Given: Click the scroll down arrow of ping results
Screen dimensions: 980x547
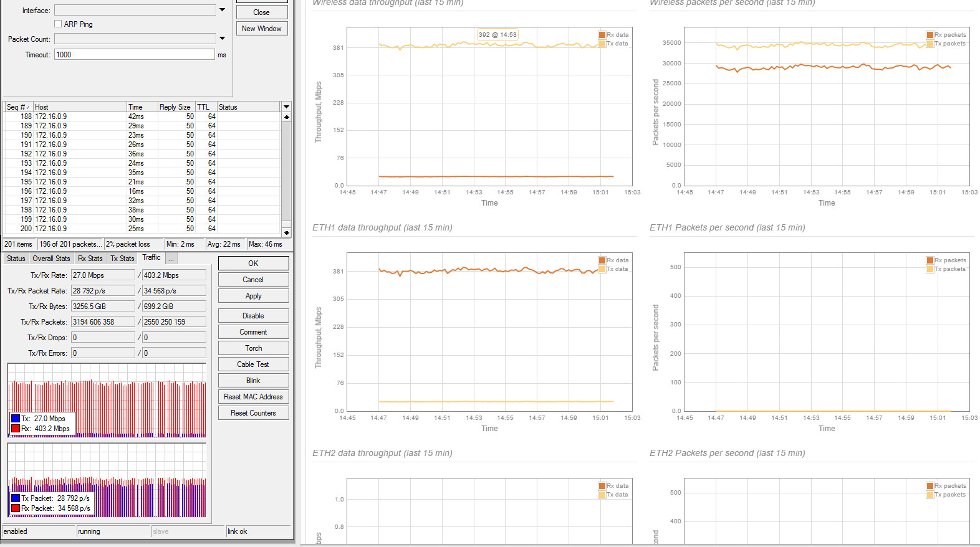Looking at the screenshot, I should click(287, 232).
